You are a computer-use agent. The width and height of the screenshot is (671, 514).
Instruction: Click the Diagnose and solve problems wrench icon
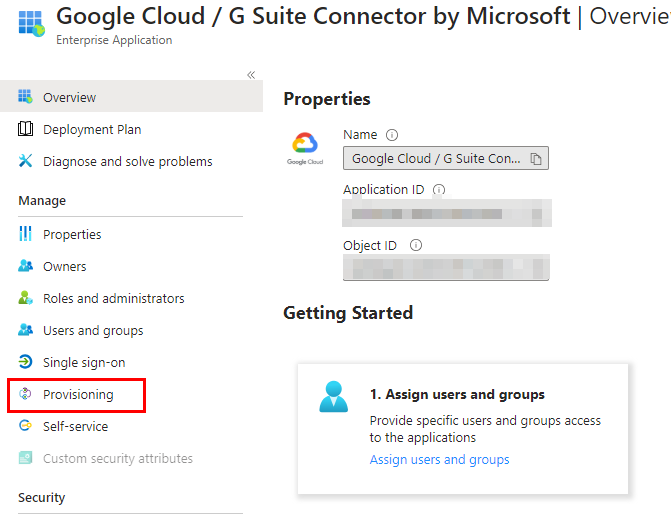25,161
